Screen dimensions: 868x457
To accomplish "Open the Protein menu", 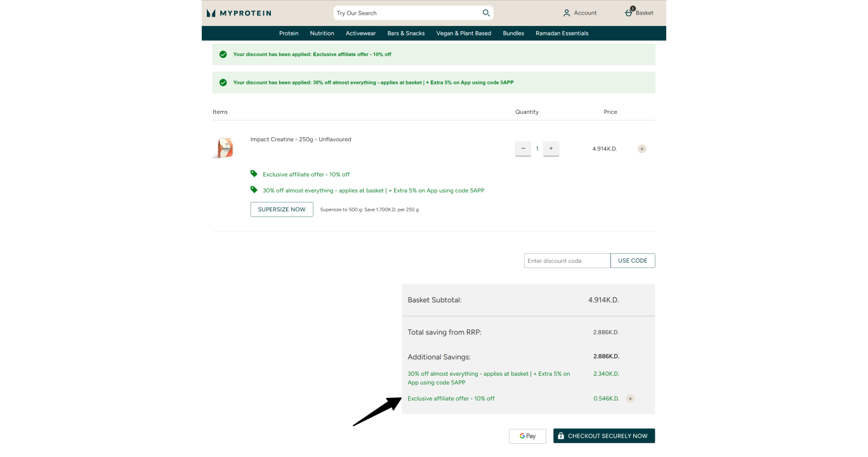I will (289, 33).
